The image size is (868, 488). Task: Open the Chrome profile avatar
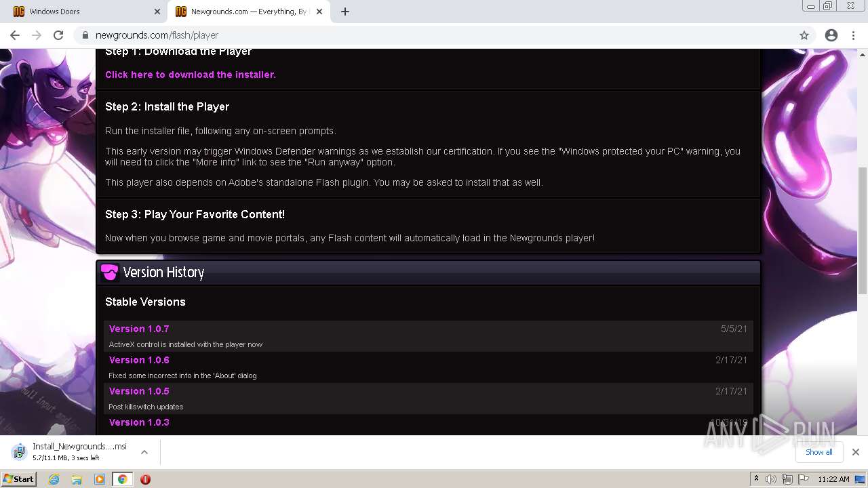click(x=831, y=35)
